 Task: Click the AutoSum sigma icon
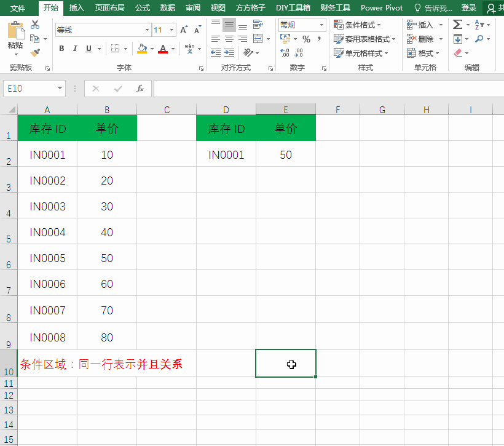tap(457, 25)
